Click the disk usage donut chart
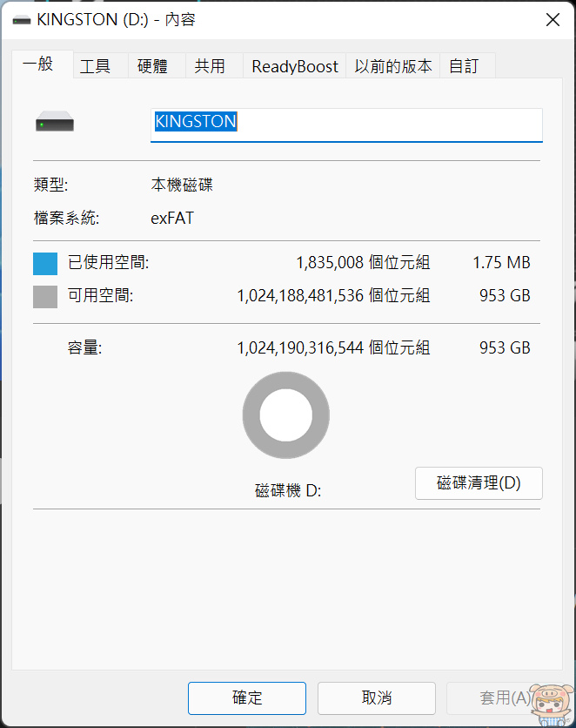The height and width of the screenshot is (728, 576). (x=286, y=415)
